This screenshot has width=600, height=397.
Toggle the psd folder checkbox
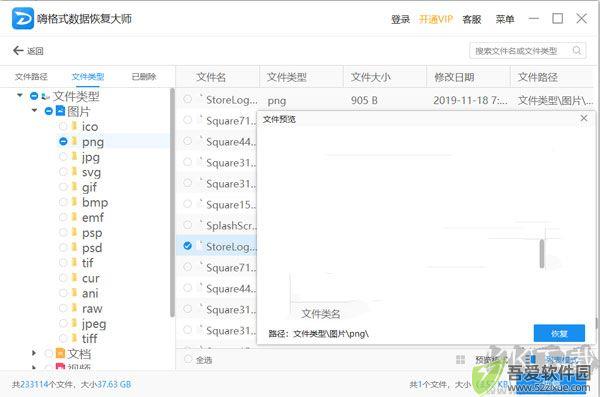click(63, 247)
